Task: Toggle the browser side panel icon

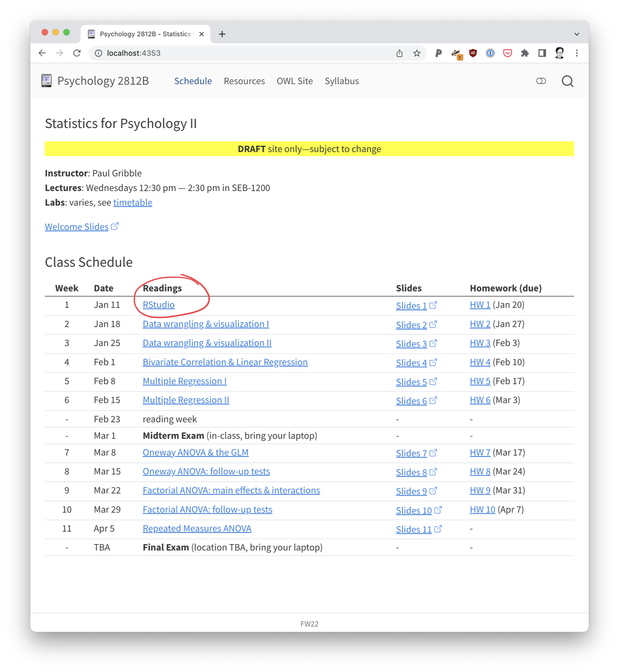Action: click(542, 53)
